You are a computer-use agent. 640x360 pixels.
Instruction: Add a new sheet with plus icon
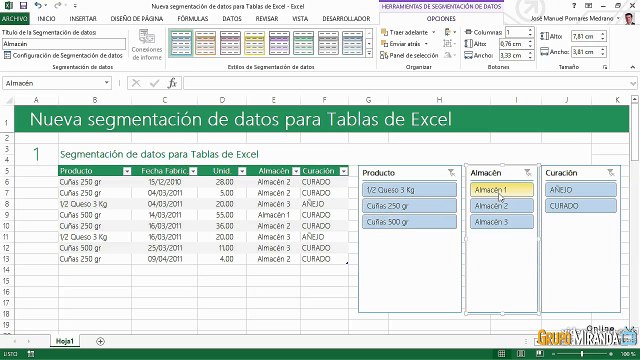coord(100,341)
